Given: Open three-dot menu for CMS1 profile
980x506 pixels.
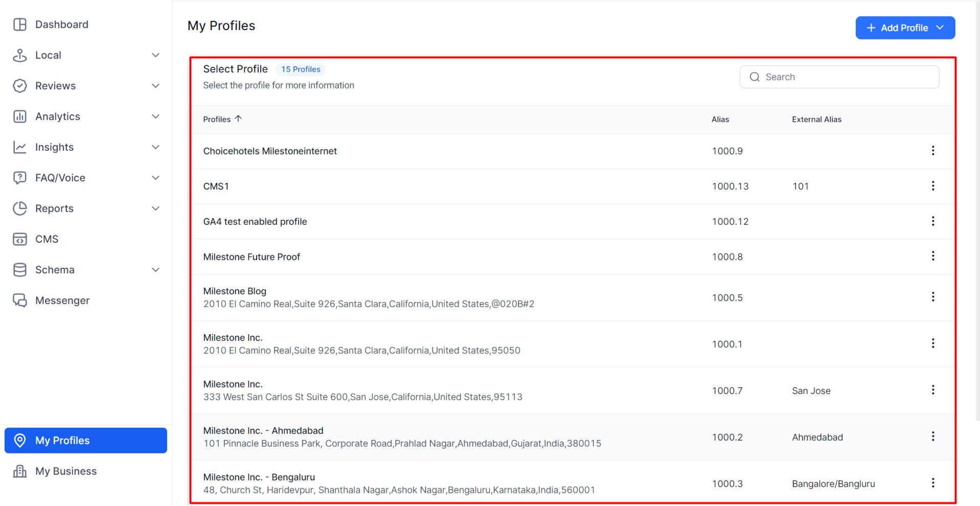Looking at the screenshot, I should (933, 186).
